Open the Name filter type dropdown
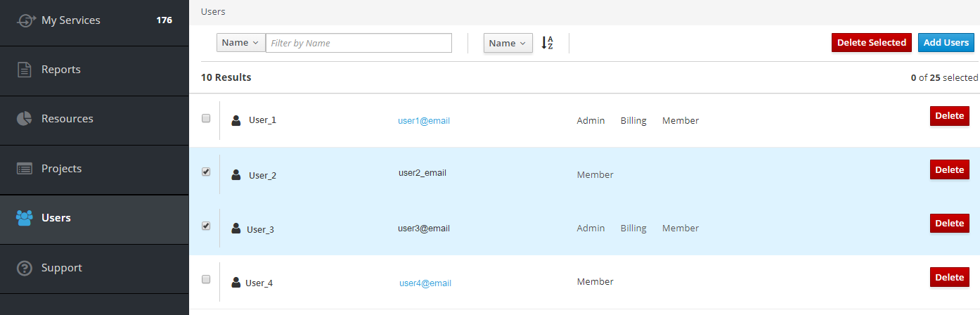The image size is (980, 315). click(x=240, y=43)
